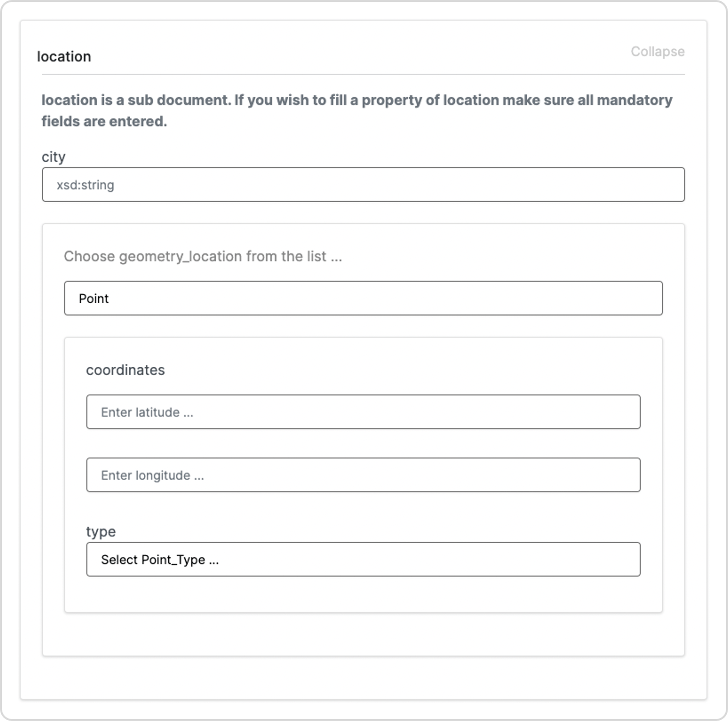Click the 'fields are entered.' text line
728x721 pixels.
pyautogui.click(x=104, y=121)
